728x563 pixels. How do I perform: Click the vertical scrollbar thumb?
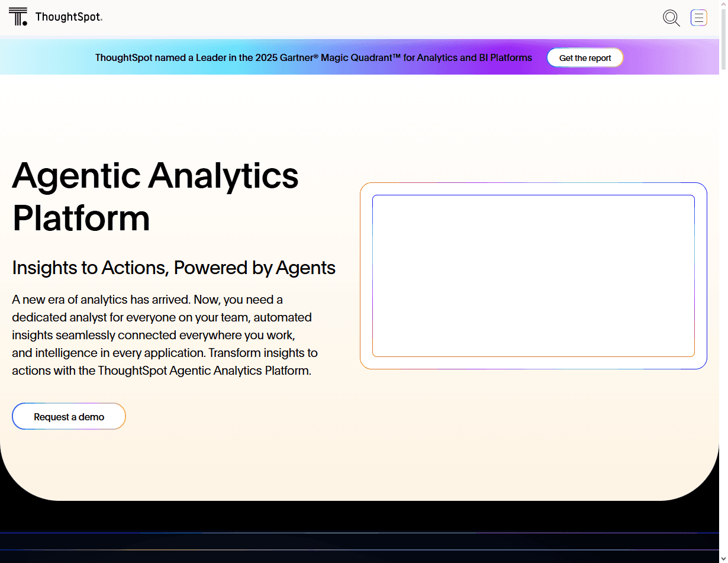(x=723, y=40)
